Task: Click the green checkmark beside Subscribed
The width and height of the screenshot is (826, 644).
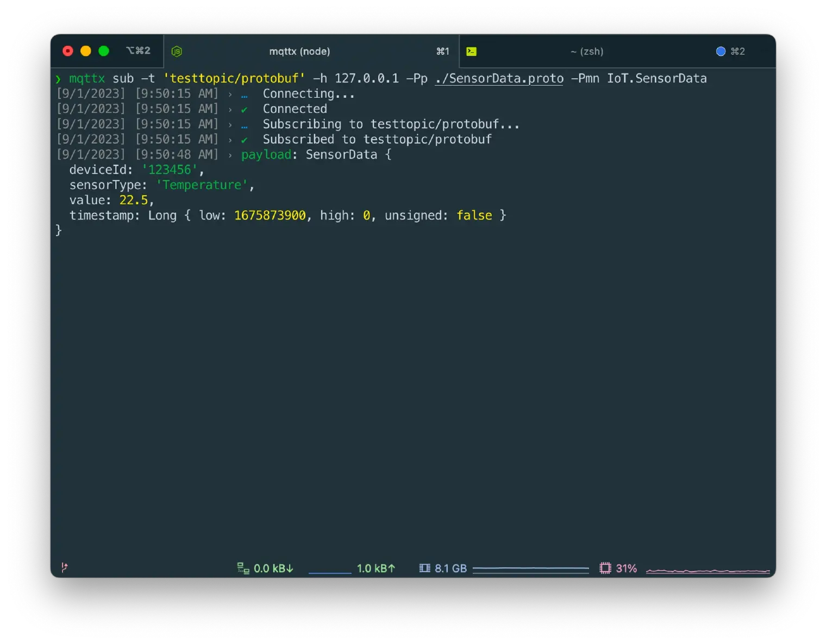Action: point(245,140)
